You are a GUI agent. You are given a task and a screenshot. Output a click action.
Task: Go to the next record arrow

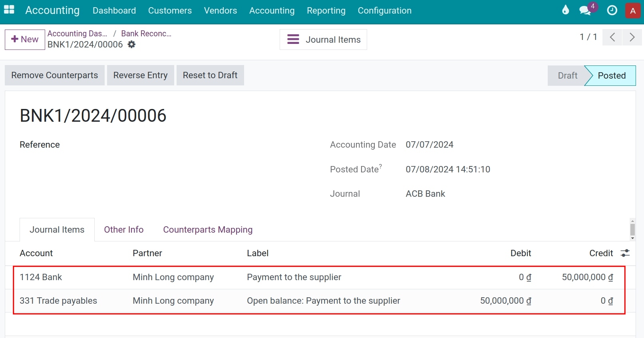point(632,37)
